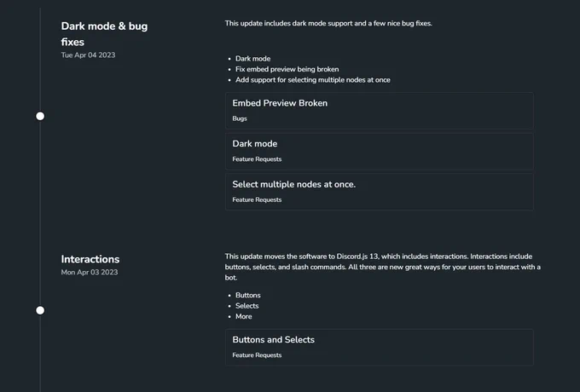Click the timeline dot beside Dark mode update
This screenshot has width=580, height=392.
pyautogui.click(x=40, y=116)
